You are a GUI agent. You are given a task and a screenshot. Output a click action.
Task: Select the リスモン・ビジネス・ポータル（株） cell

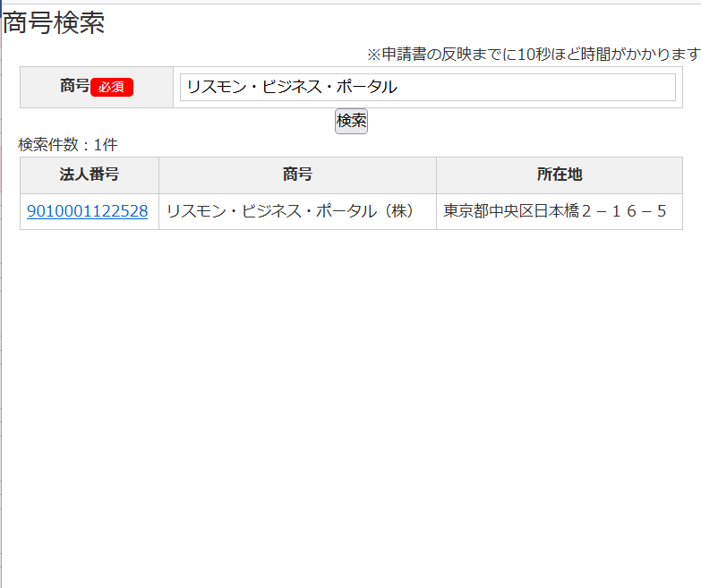tap(297, 211)
